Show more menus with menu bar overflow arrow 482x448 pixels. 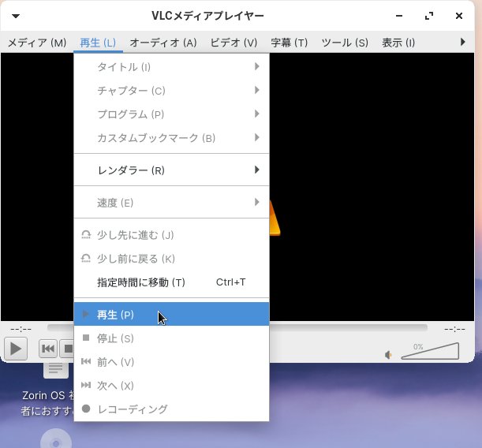coord(462,42)
